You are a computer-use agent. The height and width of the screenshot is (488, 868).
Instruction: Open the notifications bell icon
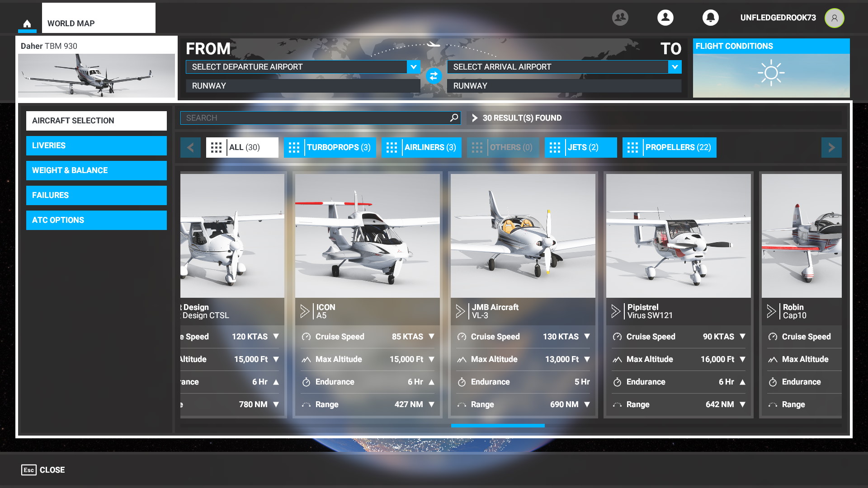[x=710, y=18]
